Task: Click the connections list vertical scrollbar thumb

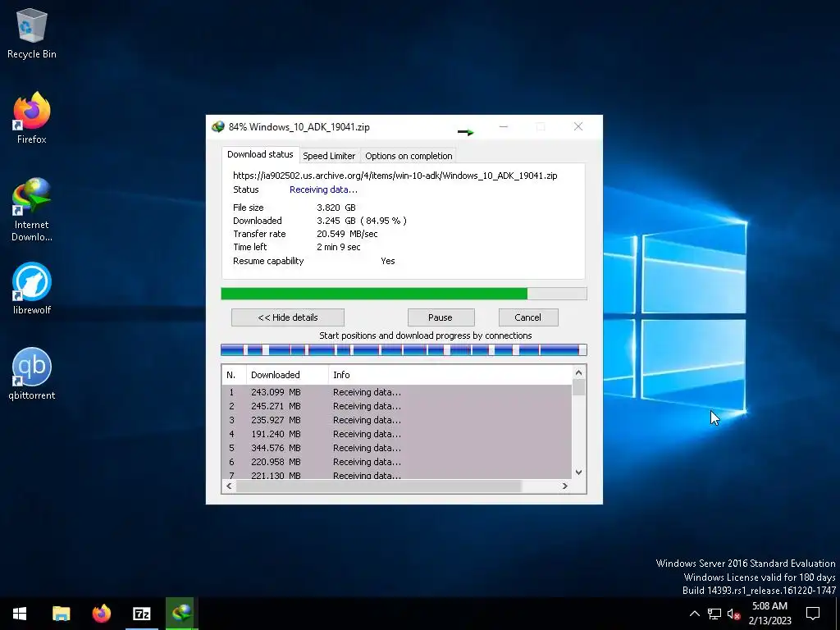Action: [578, 387]
